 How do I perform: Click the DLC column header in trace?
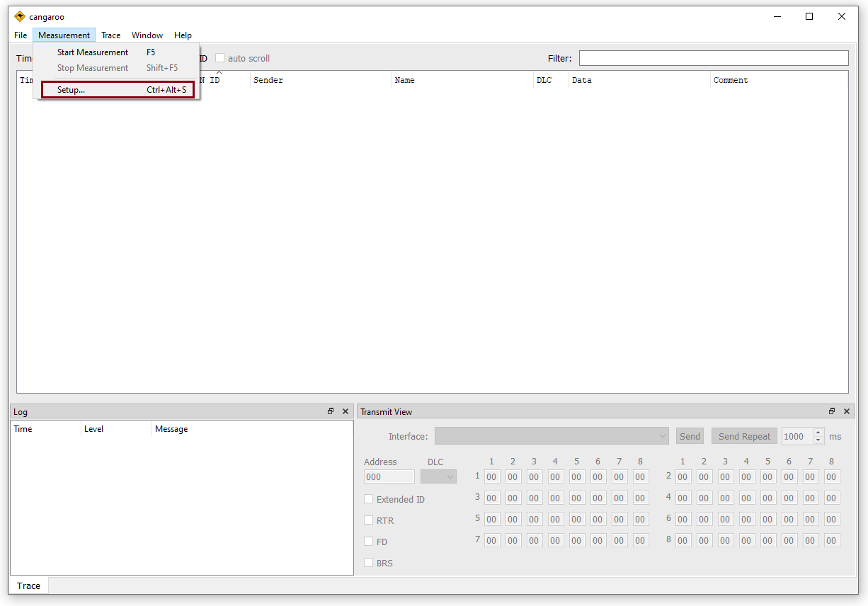tap(551, 80)
